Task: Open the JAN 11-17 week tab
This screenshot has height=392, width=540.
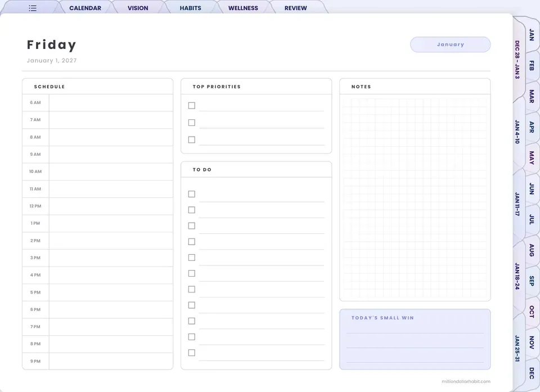Action: click(x=517, y=204)
